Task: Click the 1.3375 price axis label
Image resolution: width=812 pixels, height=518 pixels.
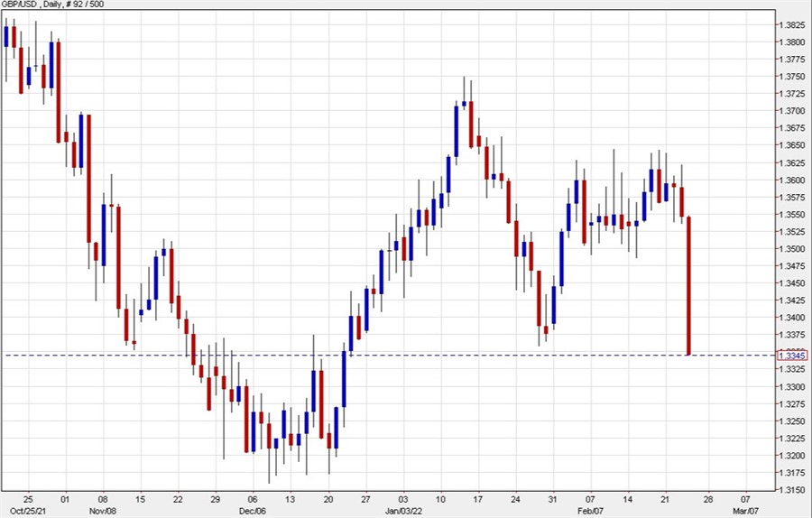Action: 792,335
